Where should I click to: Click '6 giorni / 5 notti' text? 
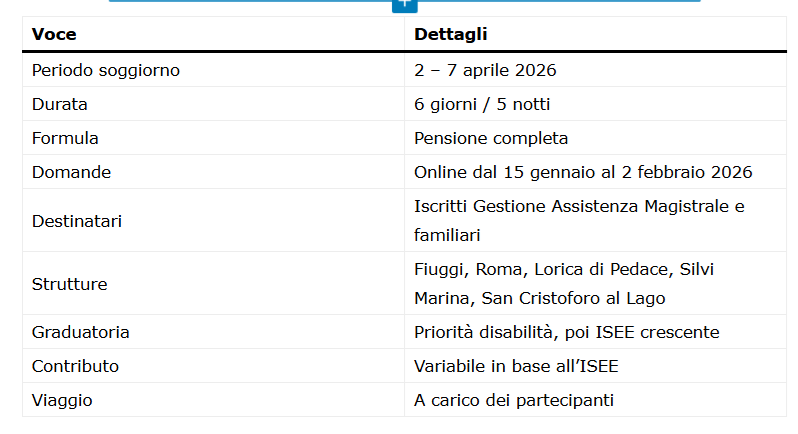tap(482, 104)
